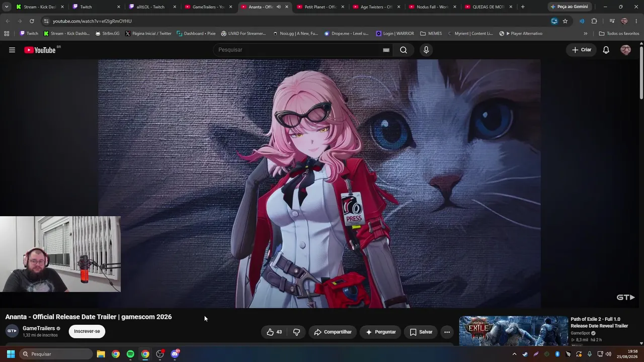This screenshot has height=362, width=644.
Task: Open the Path of Exile 2 video thumbnail
Action: (513, 331)
